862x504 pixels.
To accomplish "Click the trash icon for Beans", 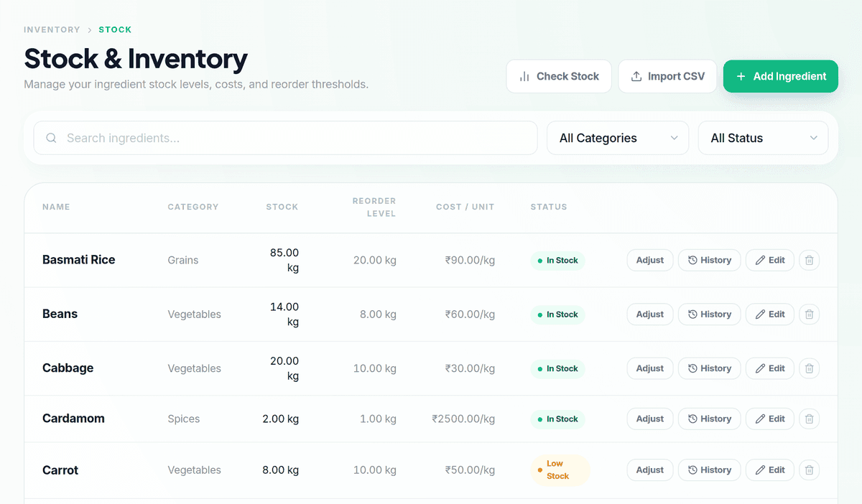I will pyautogui.click(x=809, y=314).
